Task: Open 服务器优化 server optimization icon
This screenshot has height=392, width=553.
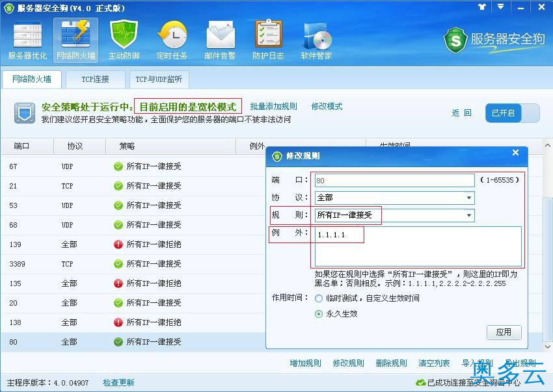Action: point(27,40)
